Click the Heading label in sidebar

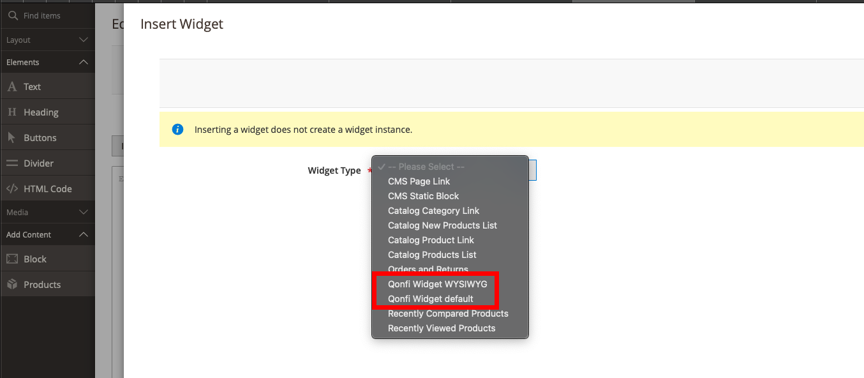click(x=41, y=112)
